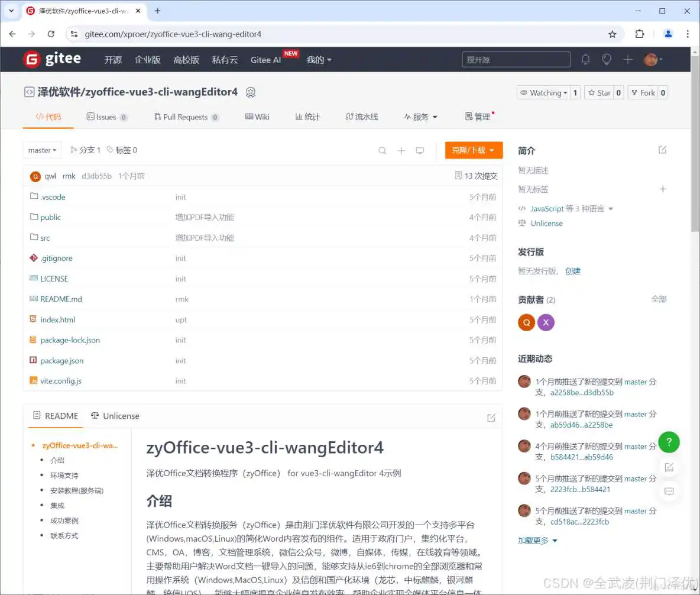700x595 pixels.
Task: Open the floating green help button
Action: [x=669, y=442]
